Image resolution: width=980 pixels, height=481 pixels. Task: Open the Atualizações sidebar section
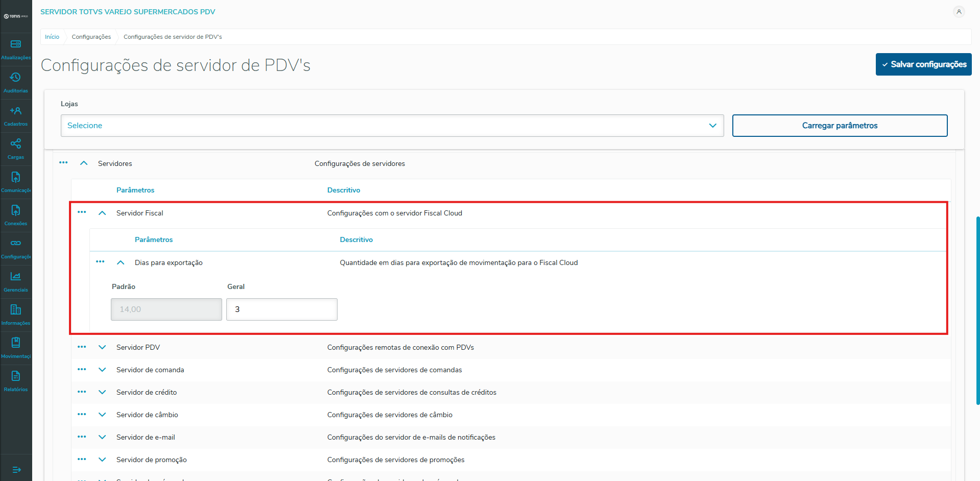[16, 50]
